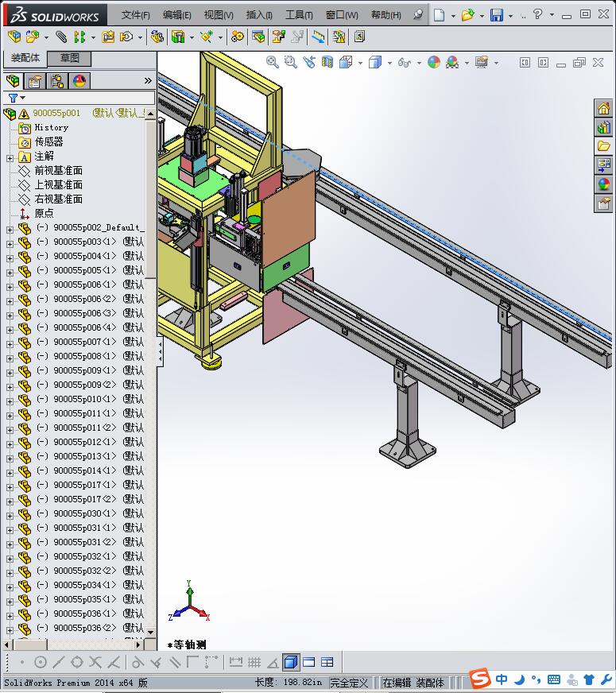Toggle Sogou IME Chinese/English mode
The height and width of the screenshot is (693, 616).
click(502, 679)
